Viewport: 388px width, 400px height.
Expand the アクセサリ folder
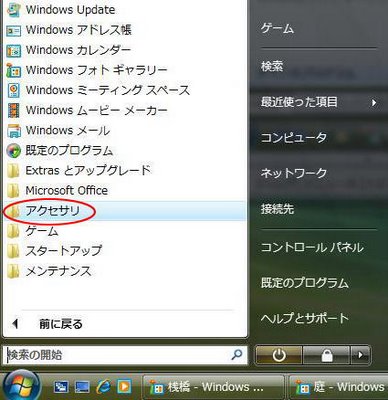(x=124, y=211)
